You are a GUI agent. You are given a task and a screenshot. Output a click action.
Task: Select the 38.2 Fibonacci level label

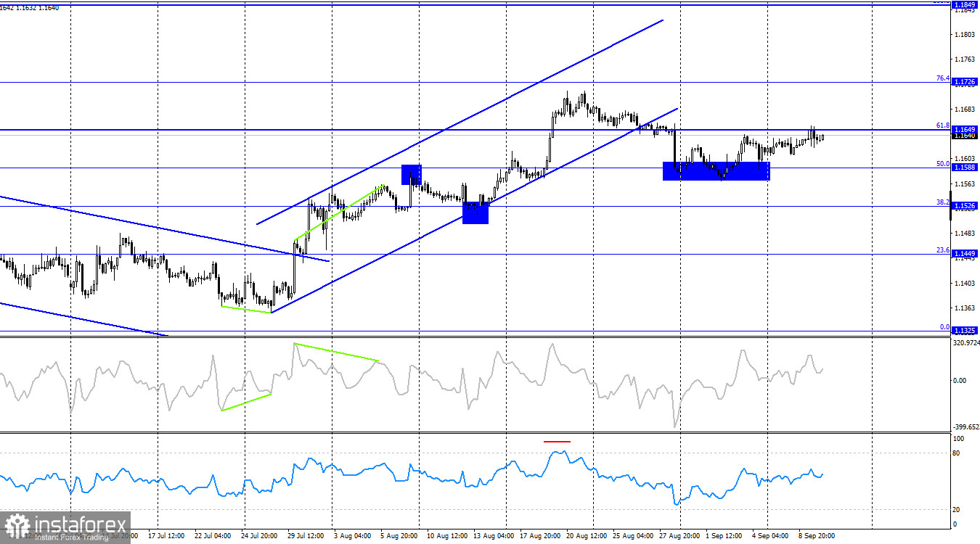(942, 202)
